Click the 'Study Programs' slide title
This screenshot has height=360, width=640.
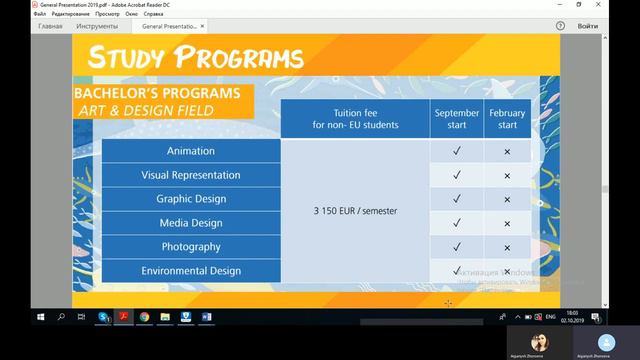coord(196,56)
